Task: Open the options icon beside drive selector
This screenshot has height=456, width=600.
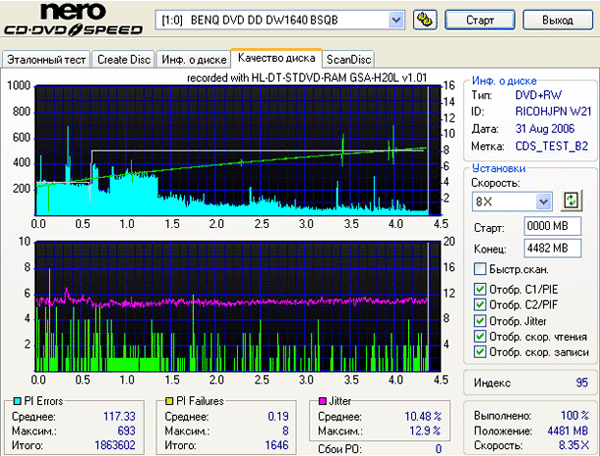Action: click(424, 19)
